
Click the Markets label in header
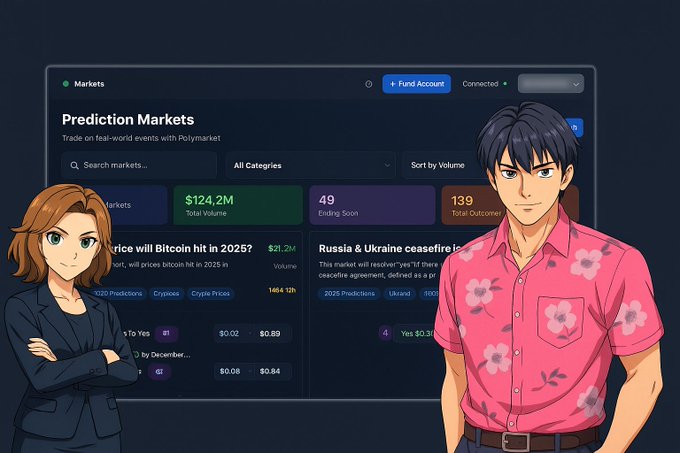coord(89,84)
